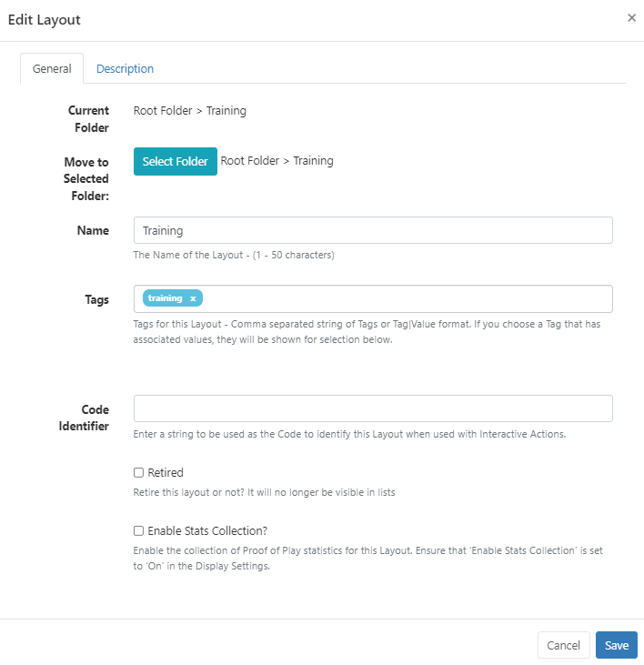The width and height of the screenshot is (644, 665).
Task: Click the 'Name' field label
Action: pos(93,231)
